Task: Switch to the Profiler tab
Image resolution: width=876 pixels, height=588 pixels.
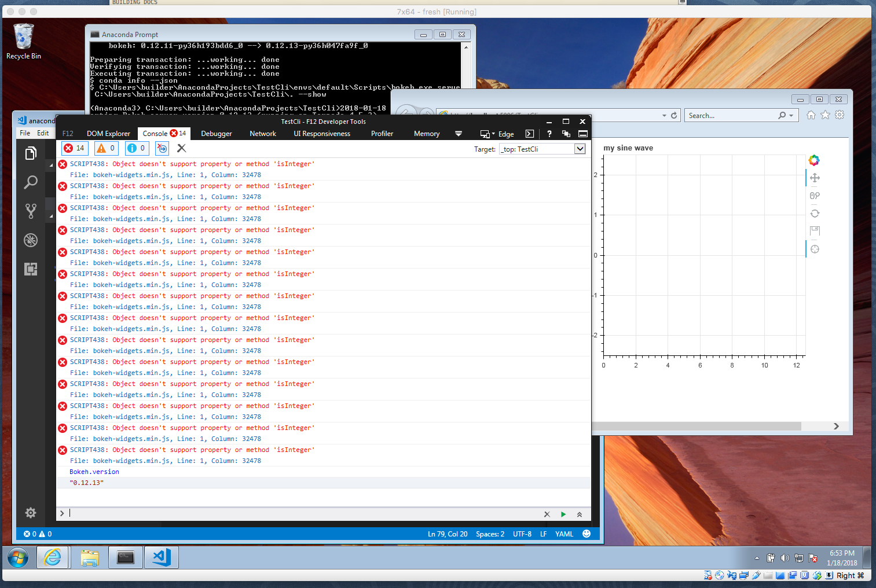Action: 382,134
